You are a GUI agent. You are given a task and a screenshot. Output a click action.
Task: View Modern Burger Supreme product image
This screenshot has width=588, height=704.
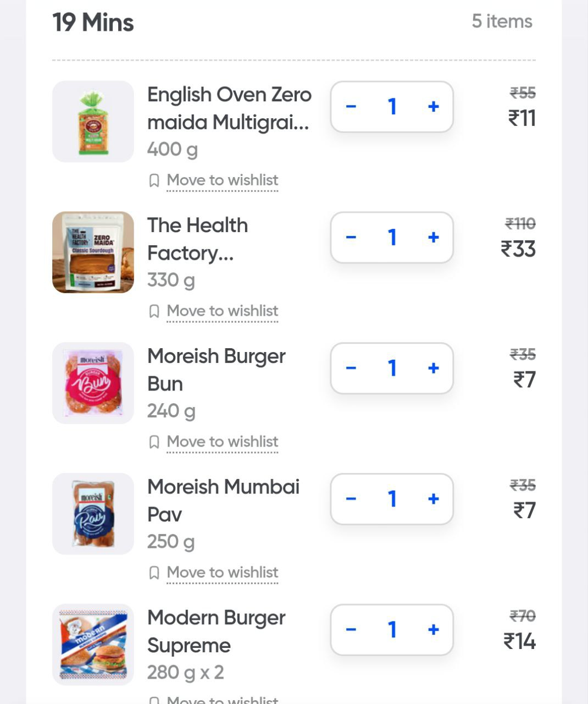(x=93, y=645)
